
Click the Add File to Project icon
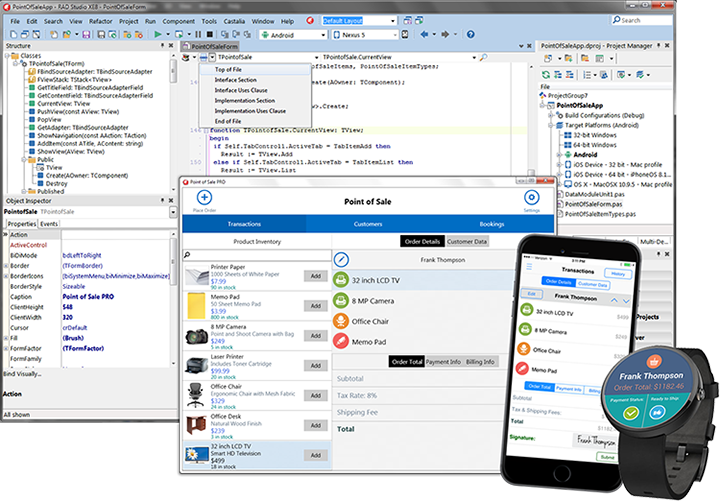[x=127, y=34]
